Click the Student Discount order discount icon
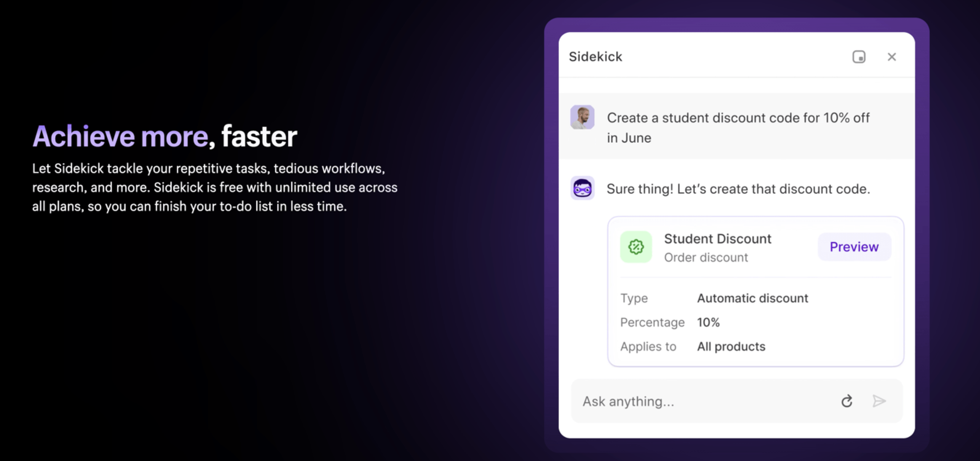 (636, 247)
